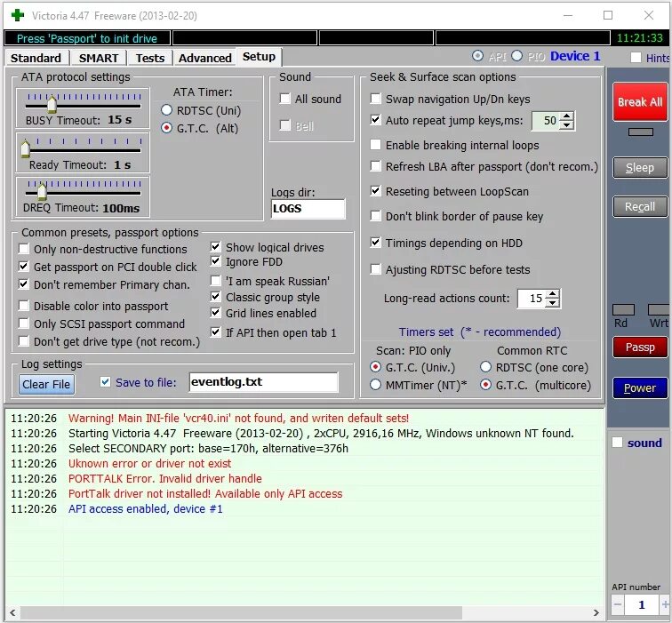Toggle Auto repeat jump keys checkbox
Screen dimensions: 672x623
[375, 120]
